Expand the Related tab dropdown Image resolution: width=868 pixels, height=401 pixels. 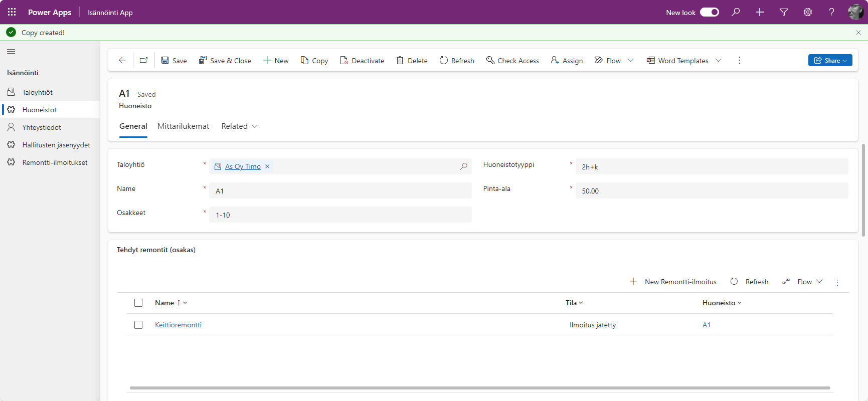click(x=240, y=126)
